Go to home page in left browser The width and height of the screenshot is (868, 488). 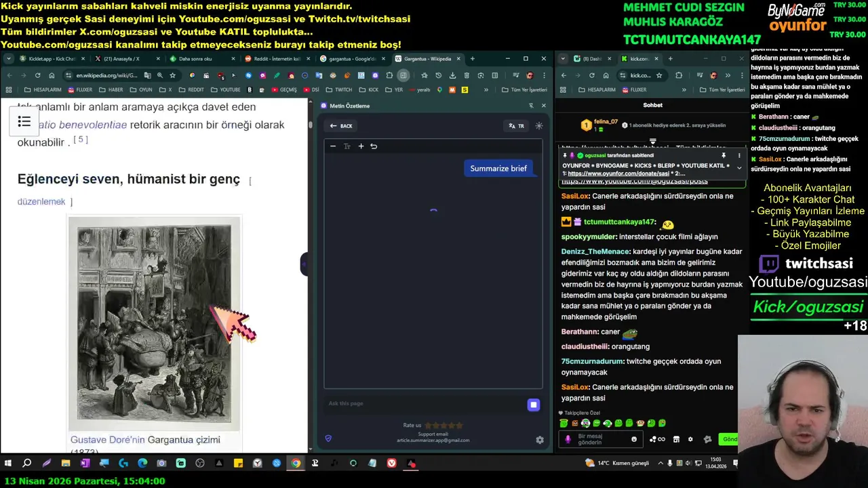52,75
